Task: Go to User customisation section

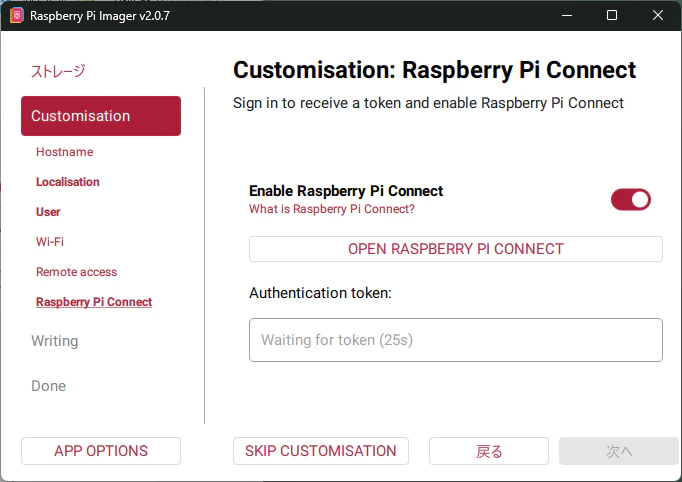Action: tap(48, 212)
